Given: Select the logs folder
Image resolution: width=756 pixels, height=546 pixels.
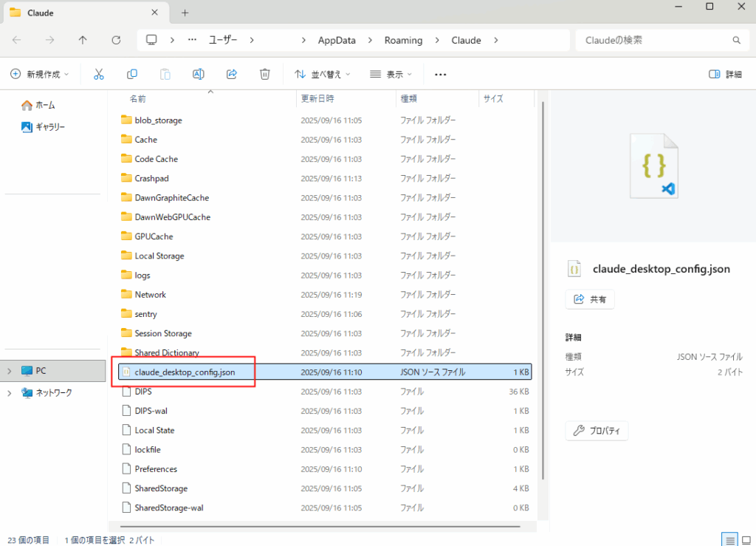Looking at the screenshot, I should 325,275.
